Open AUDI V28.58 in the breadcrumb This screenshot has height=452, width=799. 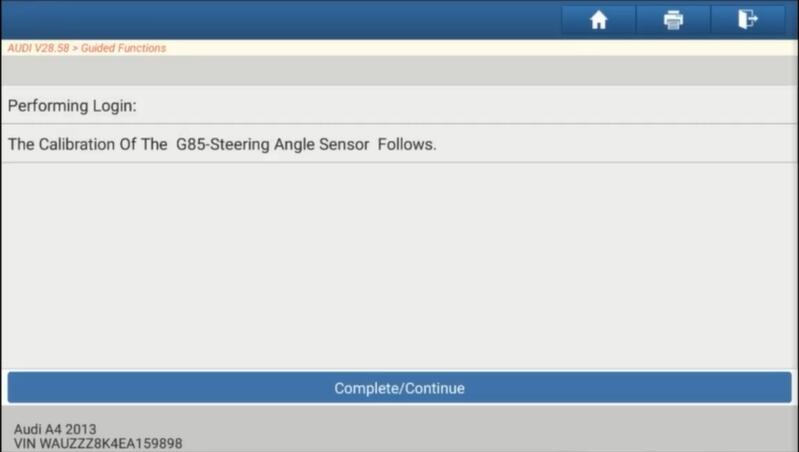point(38,48)
